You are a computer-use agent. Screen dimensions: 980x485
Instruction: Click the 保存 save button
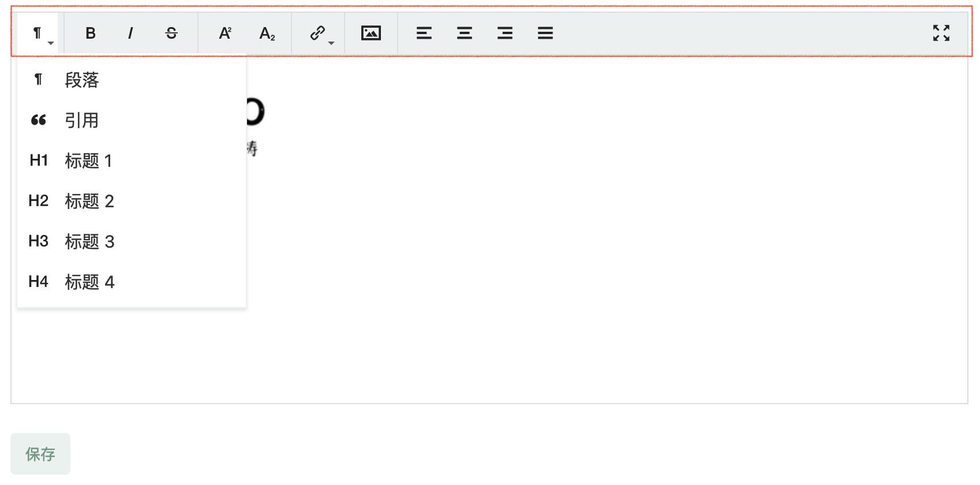(40, 454)
